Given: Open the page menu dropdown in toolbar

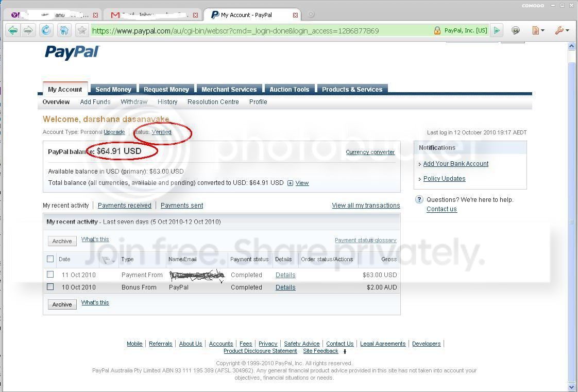Looking at the screenshot, I should pos(538,30).
